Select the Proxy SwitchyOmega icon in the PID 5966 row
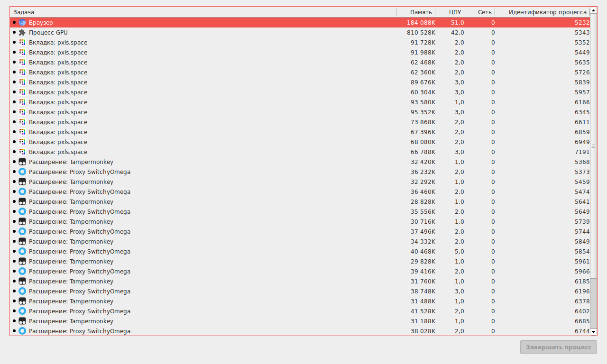The image size is (607, 364). (x=22, y=272)
